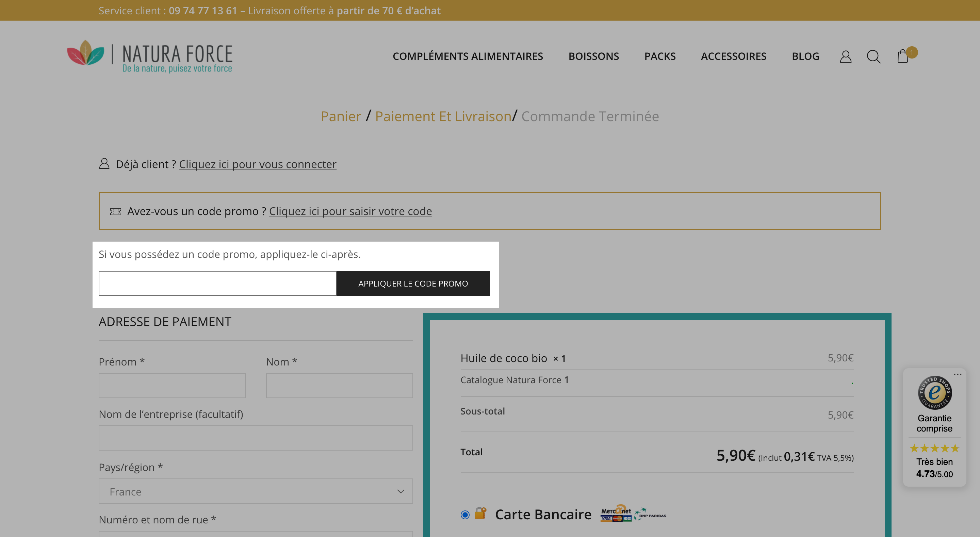The height and width of the screenshot is (537, 980).
Task: Click Appliquer le code promo button
Action: pos(413,283)
